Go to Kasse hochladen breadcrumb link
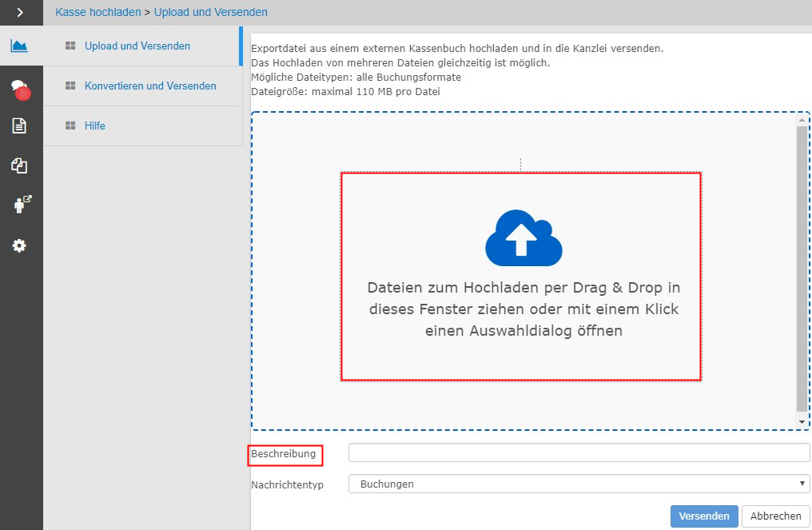Viewport: 812px width, 530px height. pyautogui.click(x=98, y=12)
